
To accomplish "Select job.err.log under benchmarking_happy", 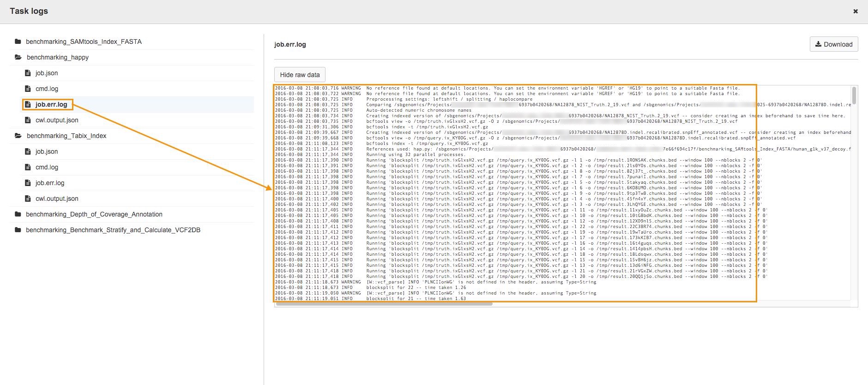I will [51, 104].
